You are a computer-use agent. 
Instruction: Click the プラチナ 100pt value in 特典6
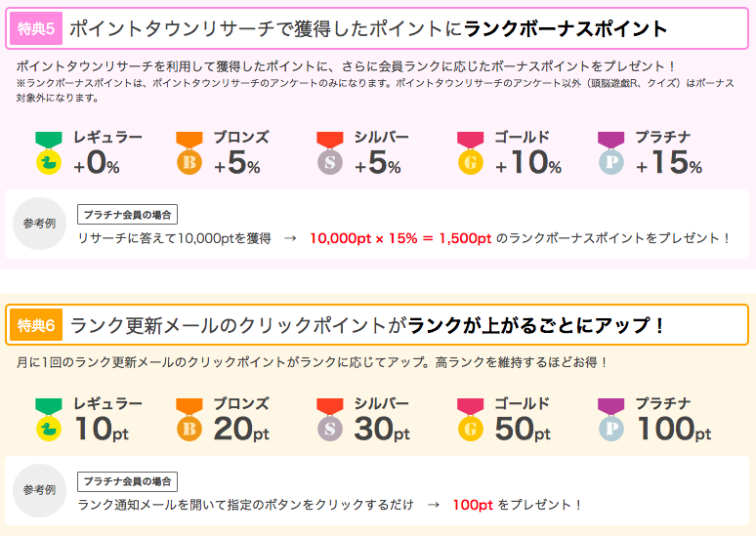(x=674, y=429)
